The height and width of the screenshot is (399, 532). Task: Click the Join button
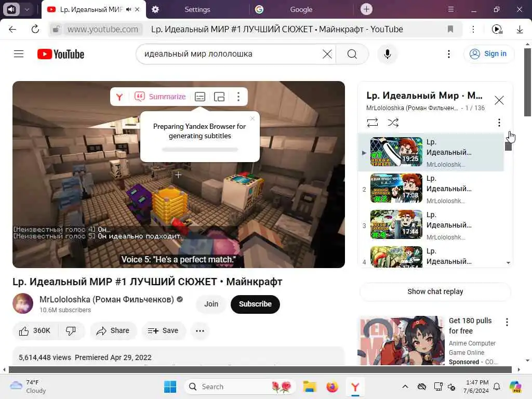pos(211,304)
